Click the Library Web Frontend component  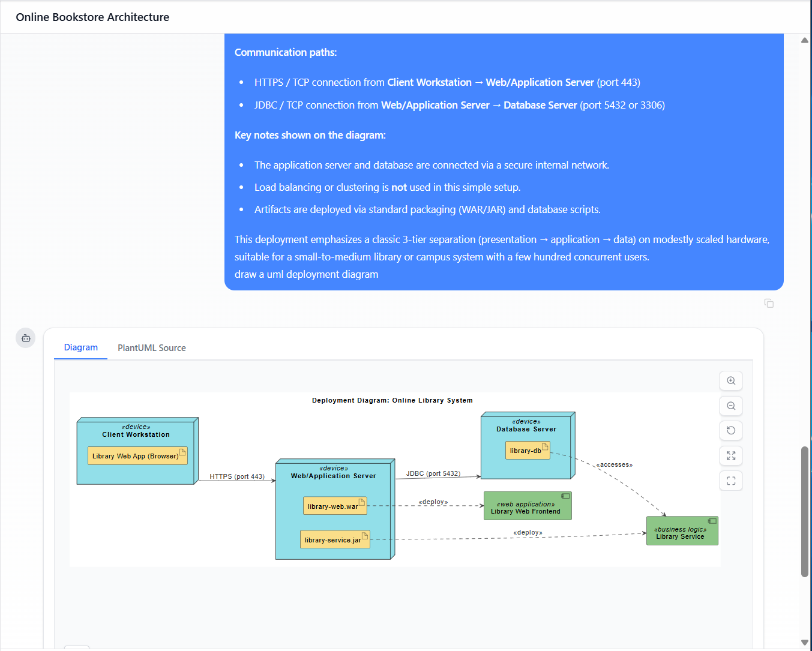click(x=527, y=506)
